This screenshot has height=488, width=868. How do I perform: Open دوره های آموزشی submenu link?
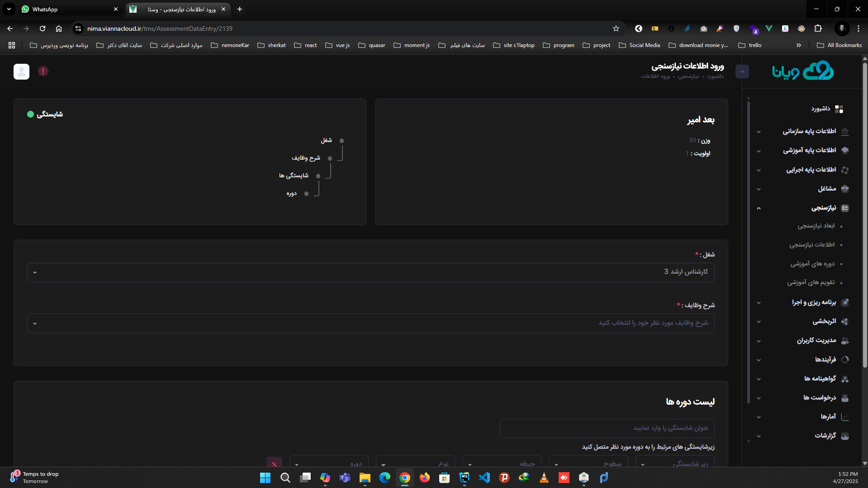coord(812,264)
